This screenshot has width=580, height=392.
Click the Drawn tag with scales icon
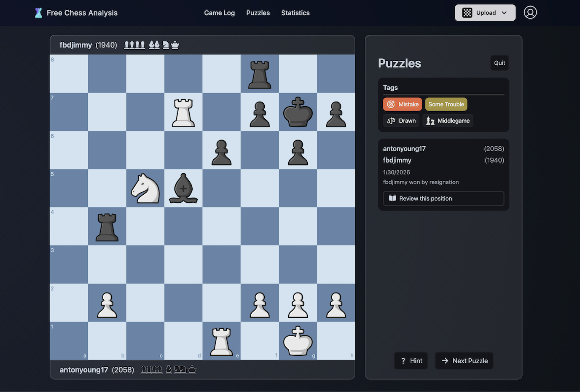click(401, 121)
